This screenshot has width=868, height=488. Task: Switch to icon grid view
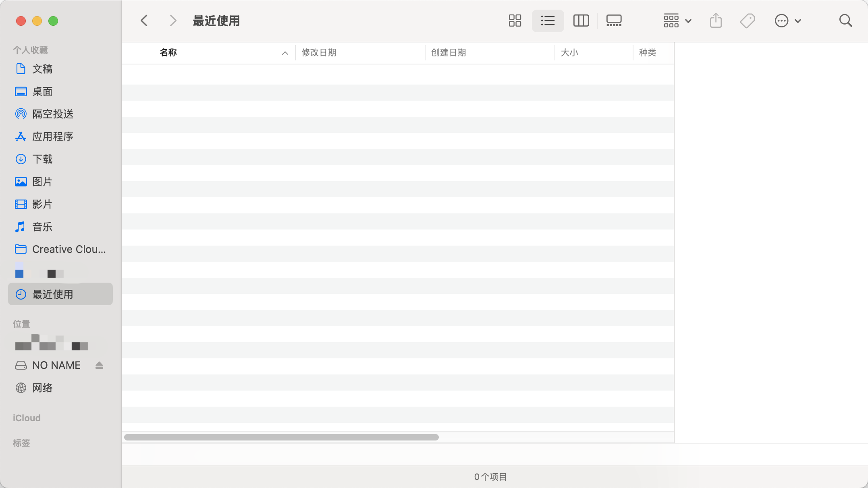point(515,21)
